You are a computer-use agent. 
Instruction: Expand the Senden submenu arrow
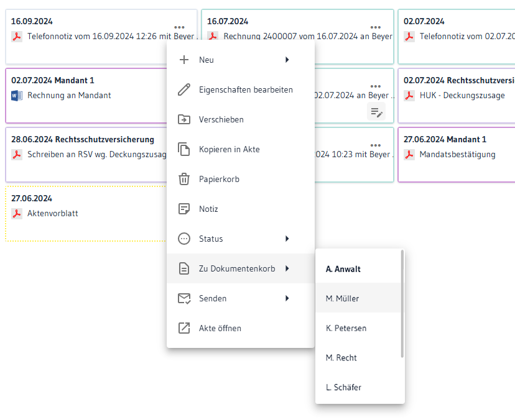pyautogui.click(x=287, y=298)
